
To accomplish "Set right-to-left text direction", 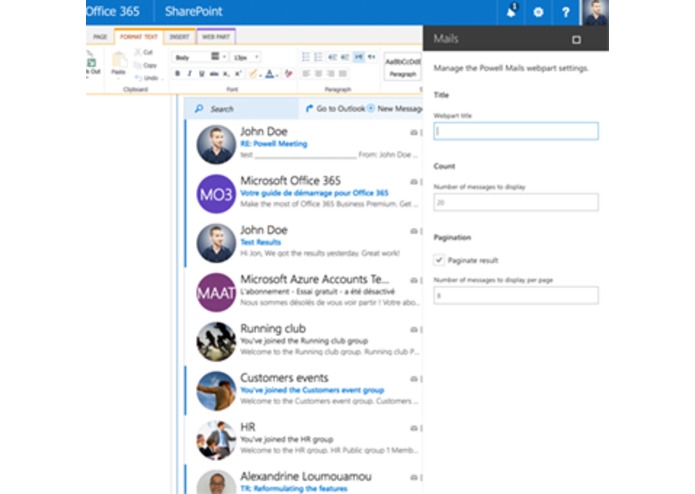I will 372,57.
